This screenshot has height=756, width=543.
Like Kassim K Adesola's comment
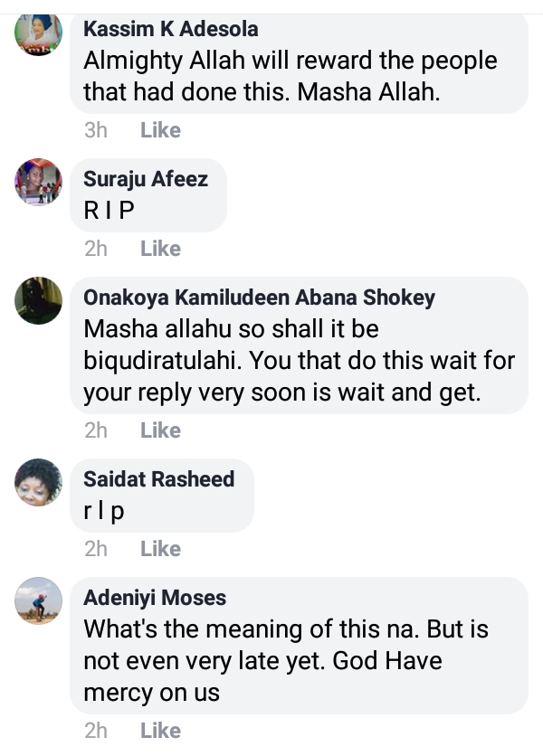160,130
